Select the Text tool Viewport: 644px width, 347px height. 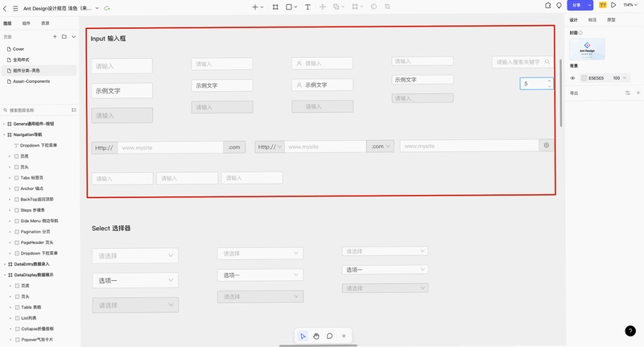pyautogui.click(x=308, y=7)
